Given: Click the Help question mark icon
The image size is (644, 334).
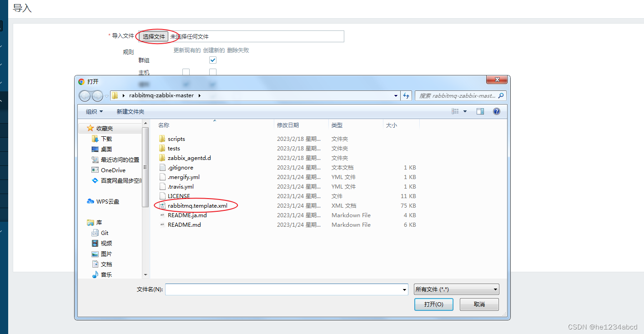Looking at the screenshot, I should 496,111.
